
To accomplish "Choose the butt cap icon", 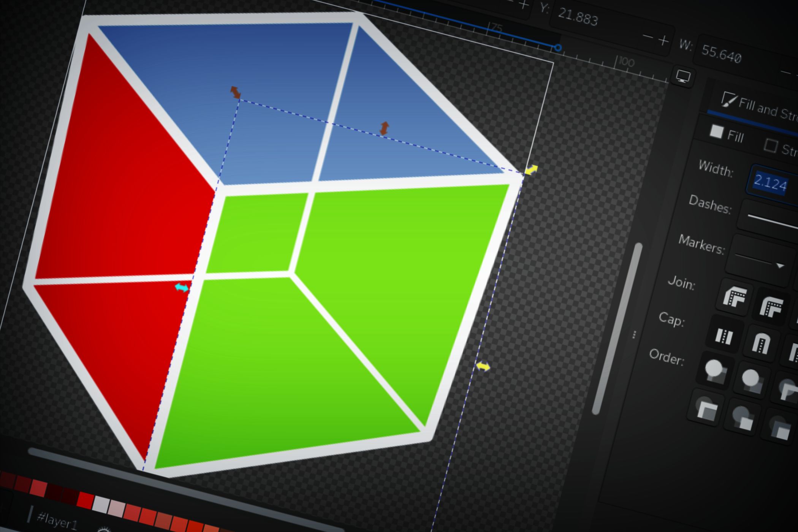I will click(x=724, y=336).
